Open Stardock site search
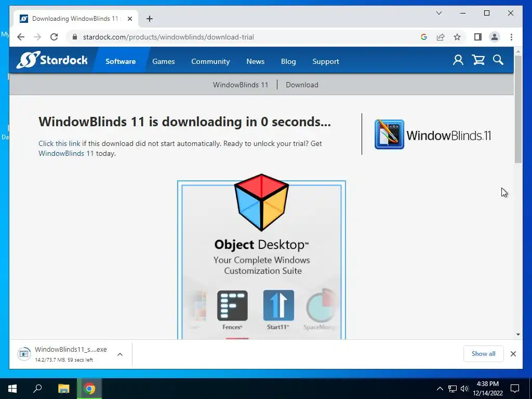Image resolution: width=532 pixels, height=399 pixels. click(x=498, y=60)
